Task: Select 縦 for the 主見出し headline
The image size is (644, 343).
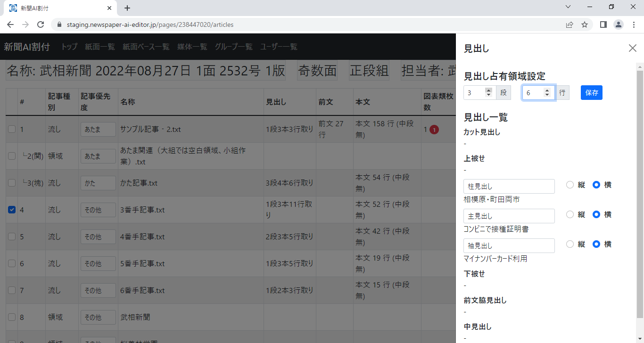Action: 570,214
